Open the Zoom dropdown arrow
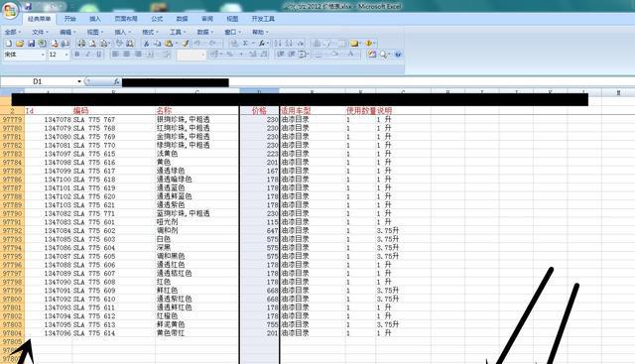The image size is (635, 364). point(390,55)
